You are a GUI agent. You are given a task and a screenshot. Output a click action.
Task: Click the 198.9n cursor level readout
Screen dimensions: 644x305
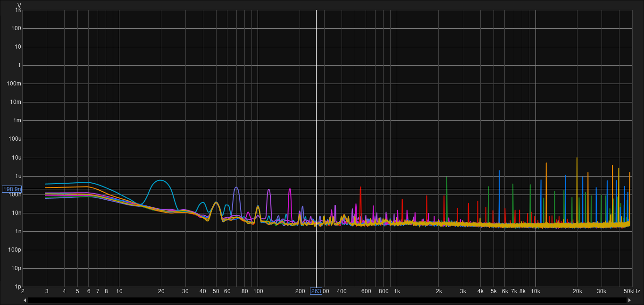click(x=12, y=189)
